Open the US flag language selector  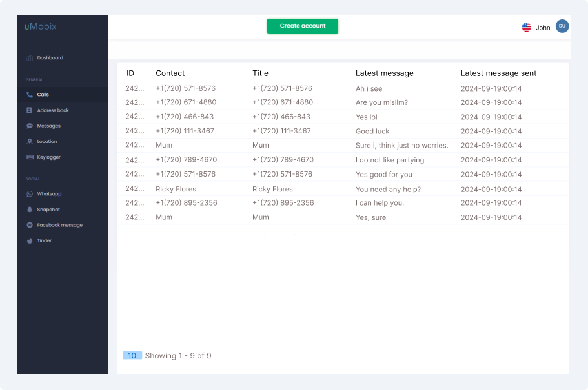tap(525, 26)
